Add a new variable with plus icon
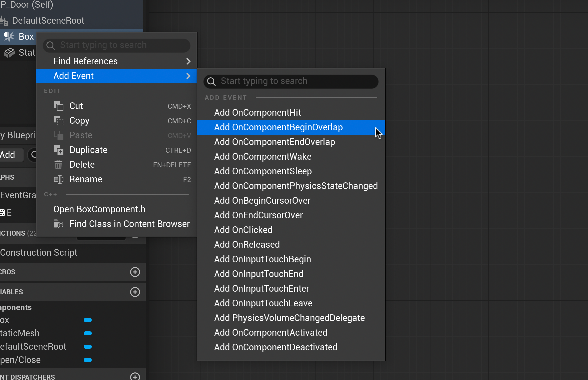 point(135,292)
